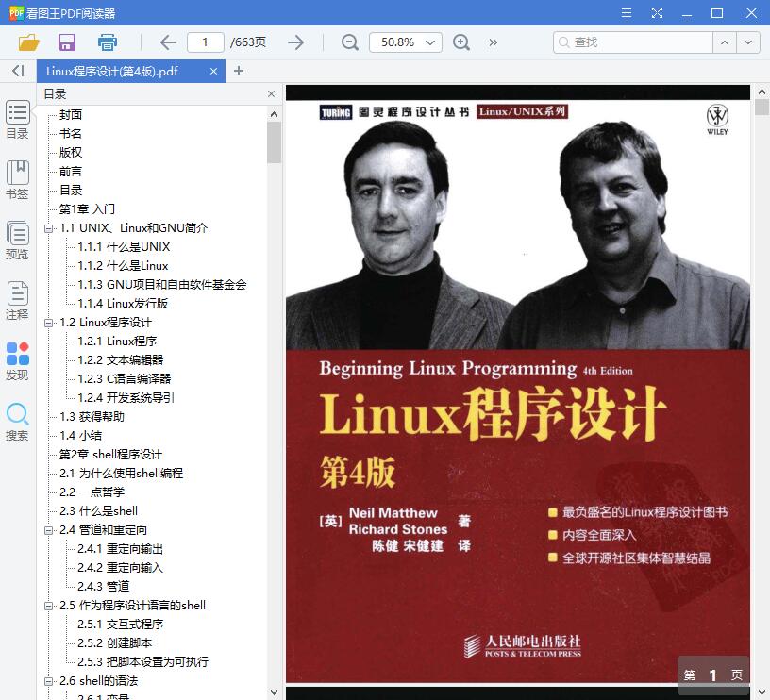Viewport: 770px width, 700px height.
Task: Collapse the 2.6 shell的语法 node
Action: tap(49, 681)
